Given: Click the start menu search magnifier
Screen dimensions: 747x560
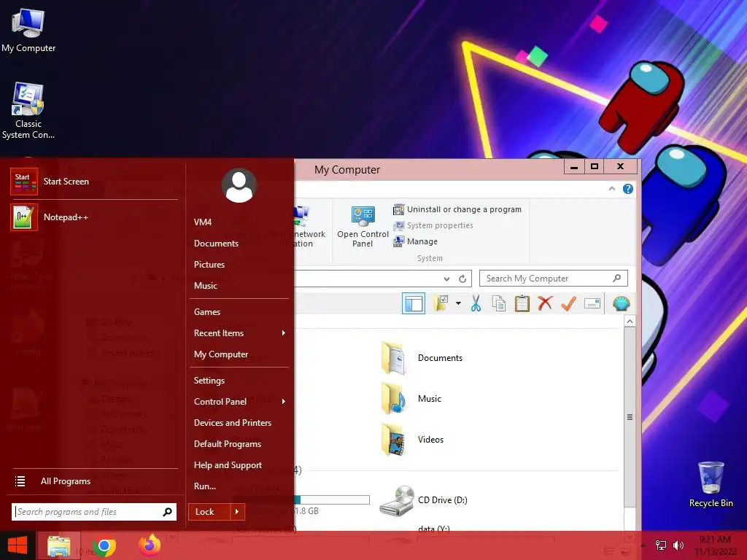Looking at the screenshot, I should pyautogui.click(x=168, y=512).
